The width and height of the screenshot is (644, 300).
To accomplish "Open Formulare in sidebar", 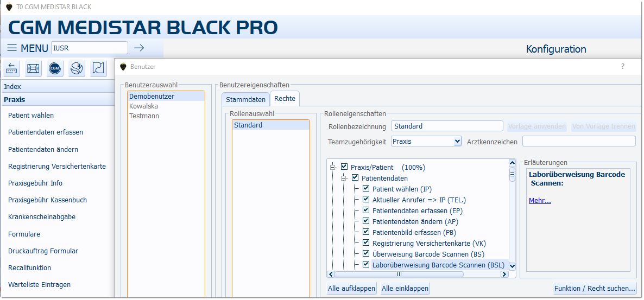I will click(24, 234).
